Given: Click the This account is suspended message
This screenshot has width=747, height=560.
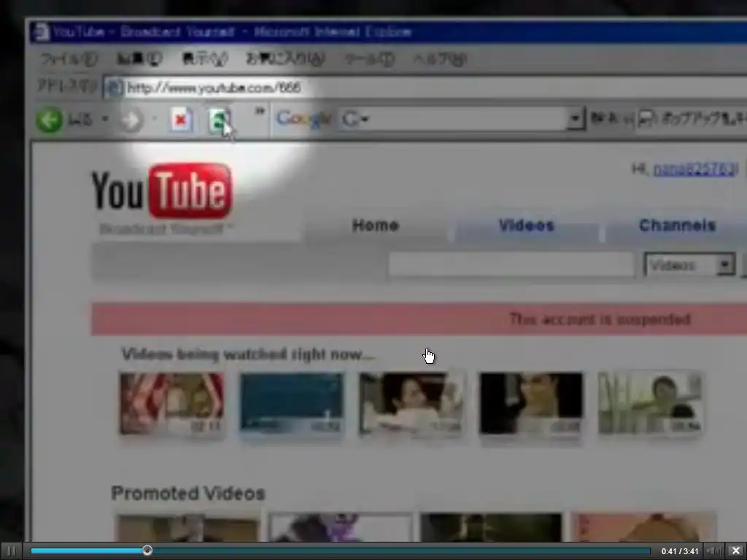Looking at the screenshot, I should point(600,319).
